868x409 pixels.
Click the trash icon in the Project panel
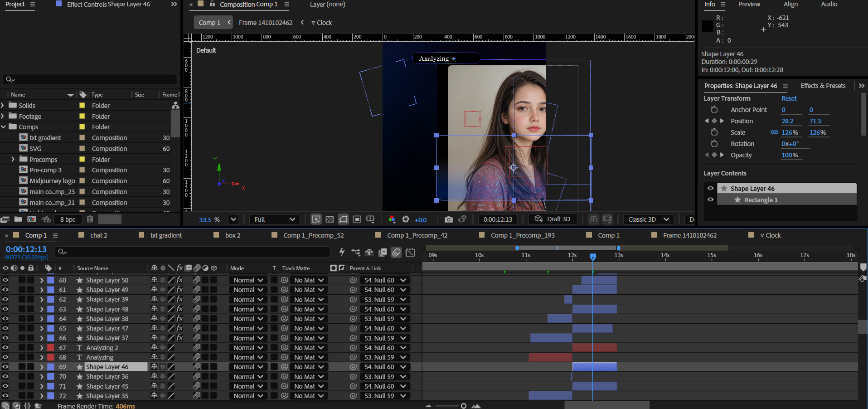[90, 219]
